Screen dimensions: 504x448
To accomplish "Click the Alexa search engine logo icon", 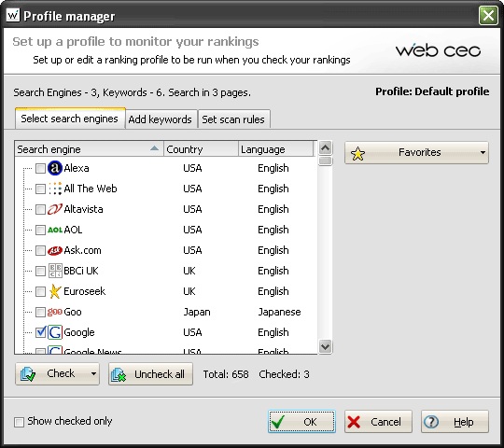I will point(55,168).
